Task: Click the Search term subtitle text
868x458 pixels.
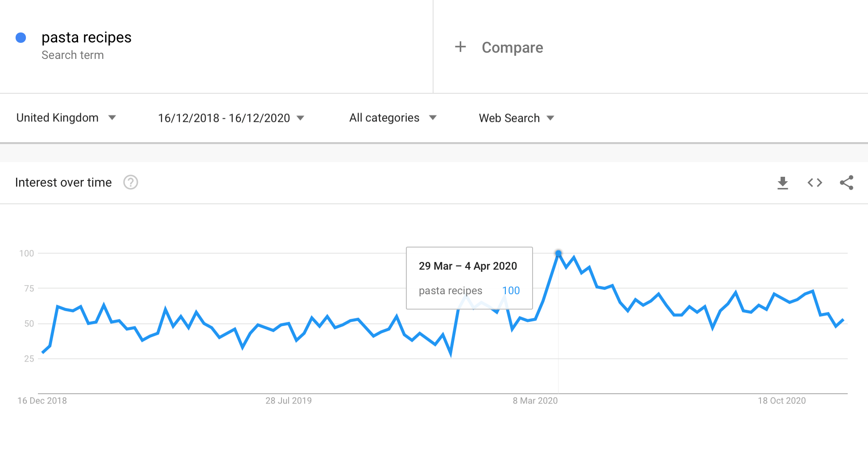Action: click(x=73, y=55)
